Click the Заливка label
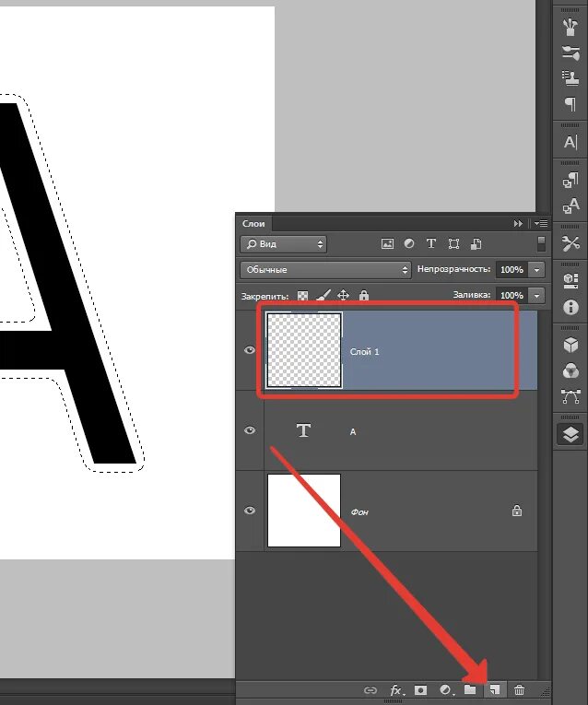588x705 pixels. tap(472, 295)
